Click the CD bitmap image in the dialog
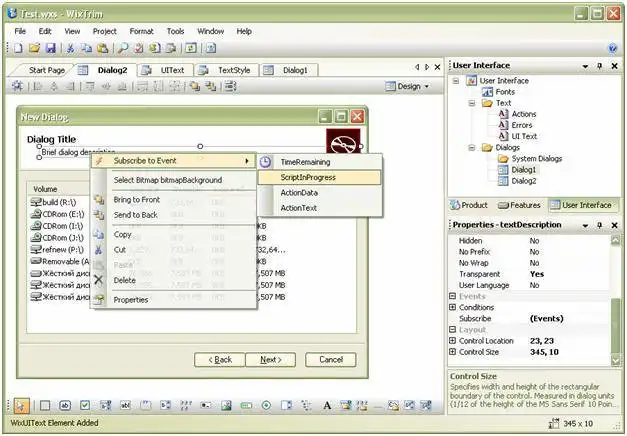627x436 pixels. pos(343,141)
